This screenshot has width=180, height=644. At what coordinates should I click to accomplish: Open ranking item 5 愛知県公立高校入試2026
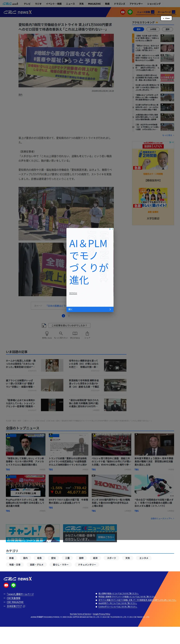pyautogui.click(x=153, y=78)
